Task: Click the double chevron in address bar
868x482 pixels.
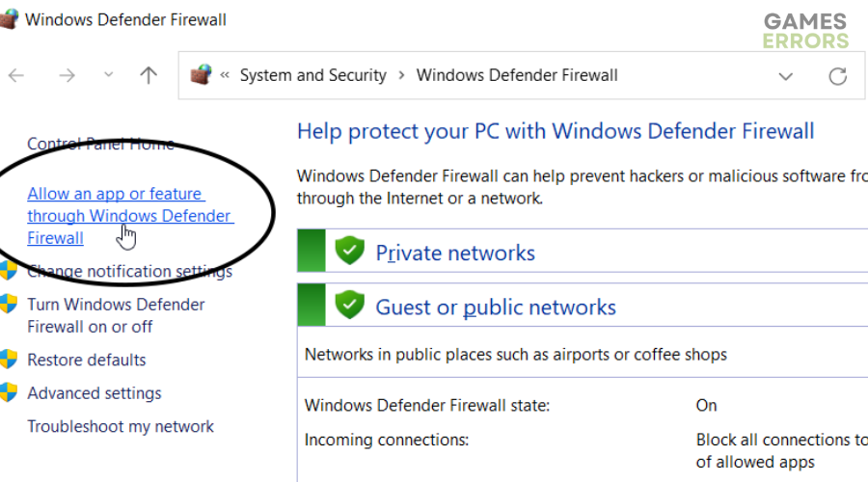Action: [x=225, y=74]
